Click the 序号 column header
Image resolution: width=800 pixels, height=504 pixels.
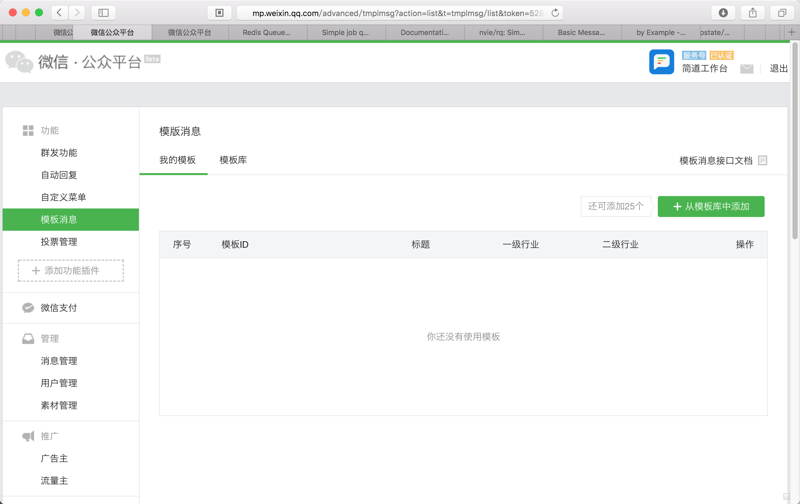click(182, 244)
